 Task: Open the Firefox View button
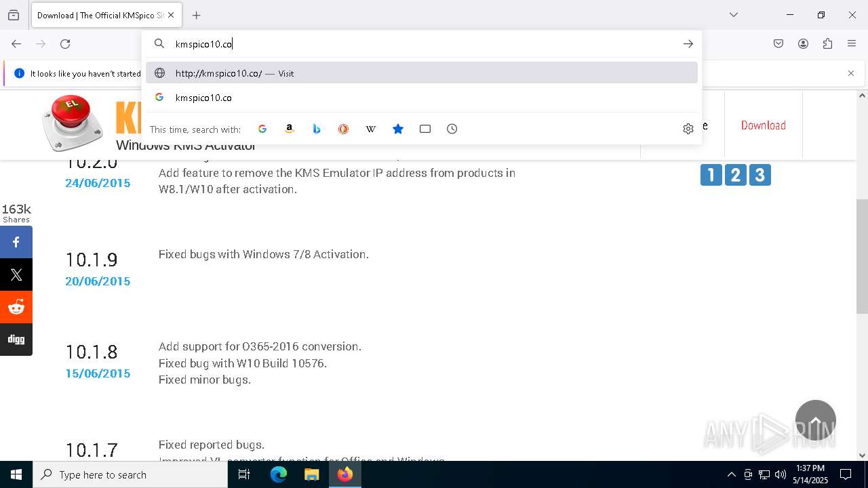14,15
